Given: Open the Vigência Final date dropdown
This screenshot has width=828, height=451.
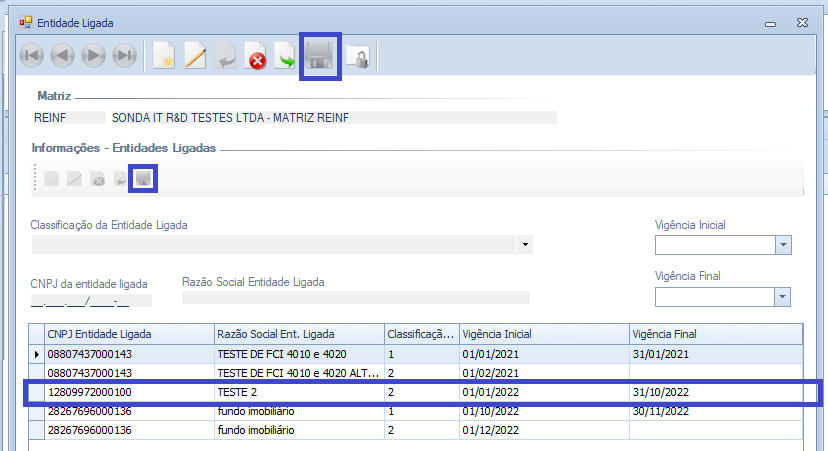Looking at the screenshot, I should coord(782,297).
